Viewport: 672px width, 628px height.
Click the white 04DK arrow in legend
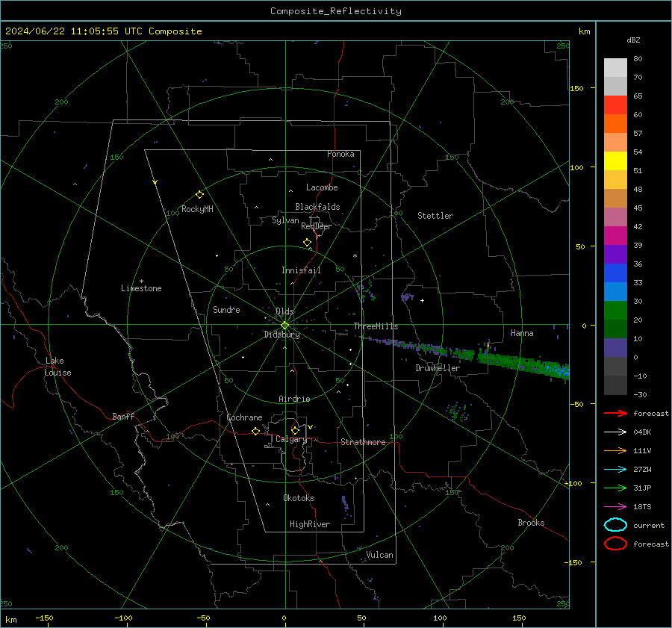tap(615, 432)
